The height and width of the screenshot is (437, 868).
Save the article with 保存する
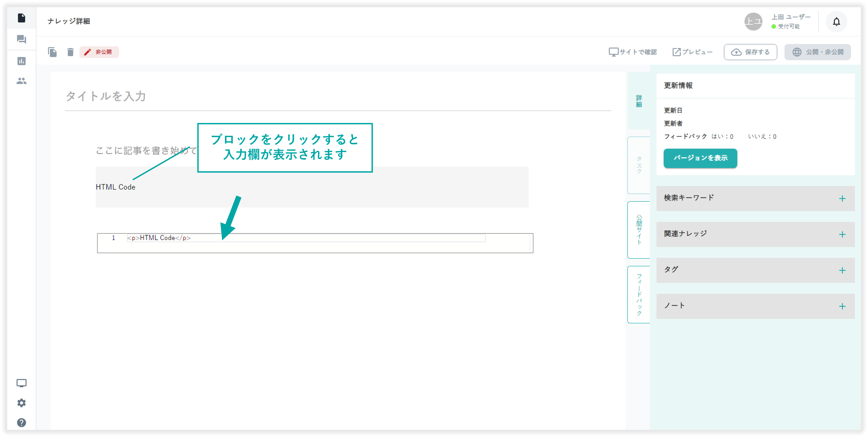point(750,52)
